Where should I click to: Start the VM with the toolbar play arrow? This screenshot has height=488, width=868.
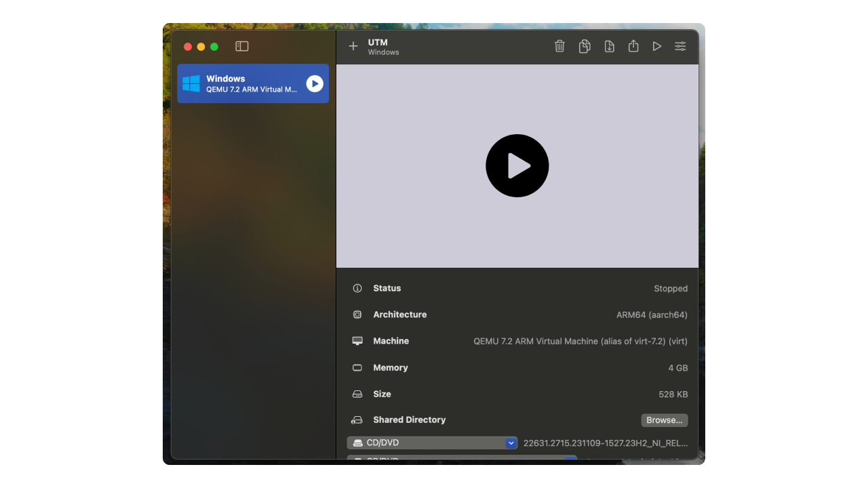click(656, 46)
